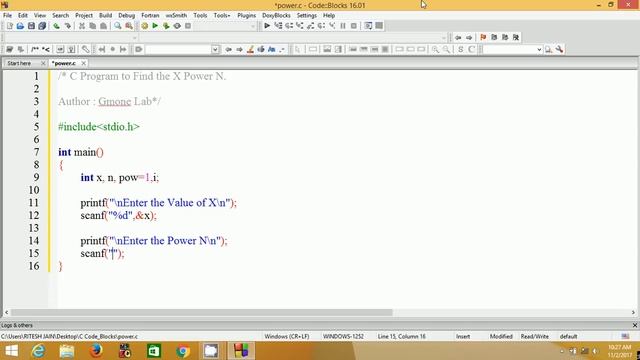The width and height of the screenshot is (640, 360).
Task: Undo the last edit
Action: (56, 26)
